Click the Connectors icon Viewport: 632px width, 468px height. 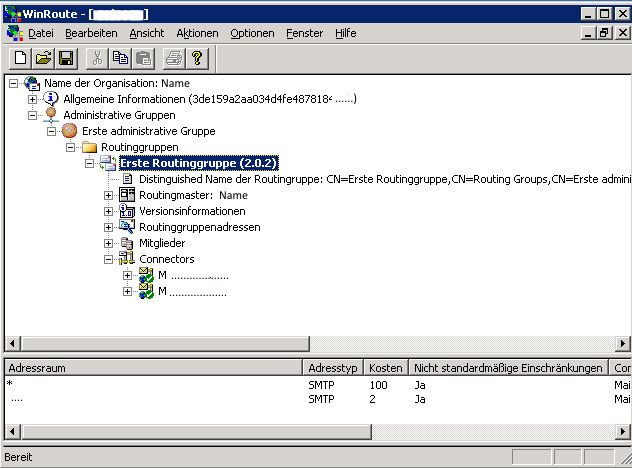point(127,259)
